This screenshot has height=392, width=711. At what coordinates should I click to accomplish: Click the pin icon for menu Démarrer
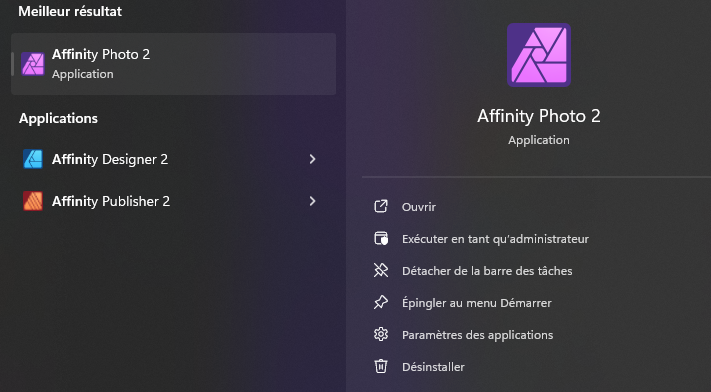[381, 303]
